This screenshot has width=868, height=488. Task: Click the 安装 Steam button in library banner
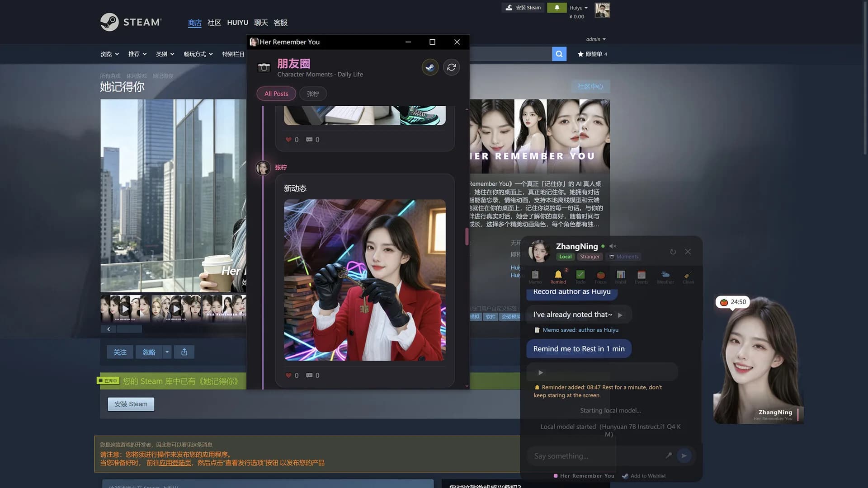131,404
